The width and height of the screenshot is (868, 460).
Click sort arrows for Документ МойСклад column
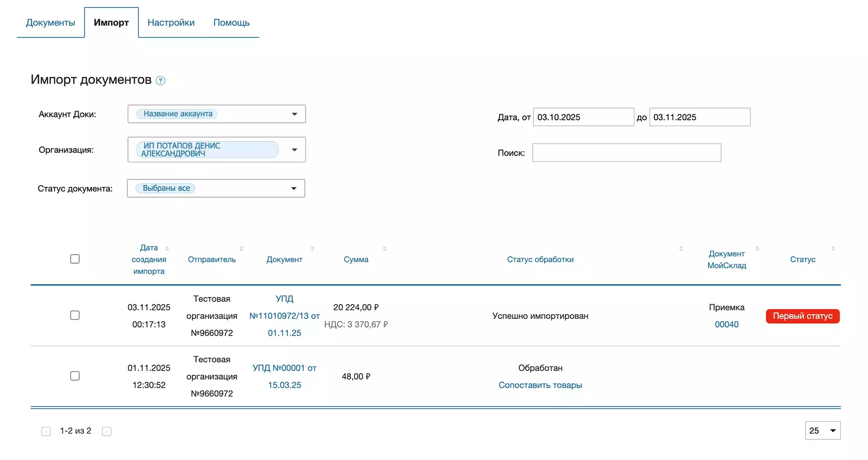pos(757,249)
